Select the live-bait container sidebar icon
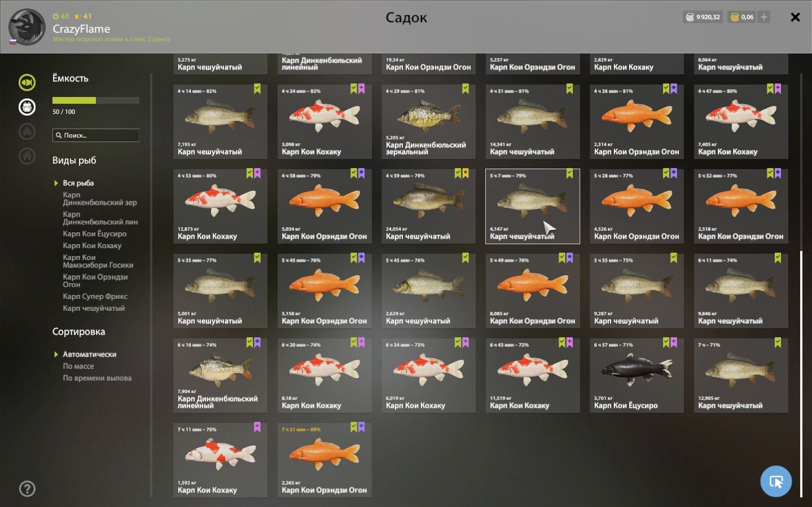This screenshot has width=812, height=507. point(27,107)
